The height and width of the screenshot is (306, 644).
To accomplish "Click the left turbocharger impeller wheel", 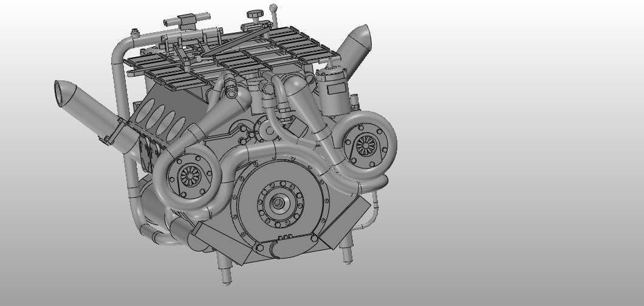I will click(x=190, y=175).
